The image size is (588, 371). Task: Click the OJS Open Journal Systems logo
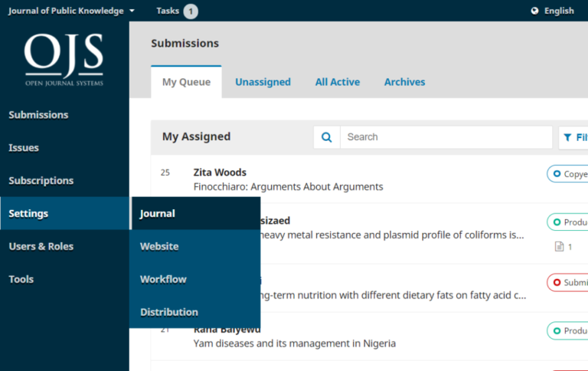pos(64,60)
